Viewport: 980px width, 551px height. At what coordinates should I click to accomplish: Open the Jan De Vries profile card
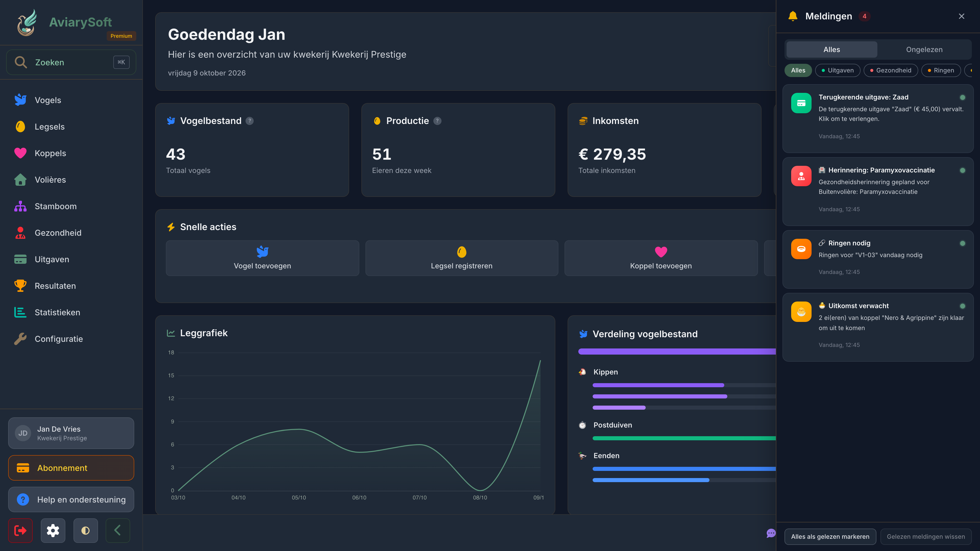(x=71, y=433)
